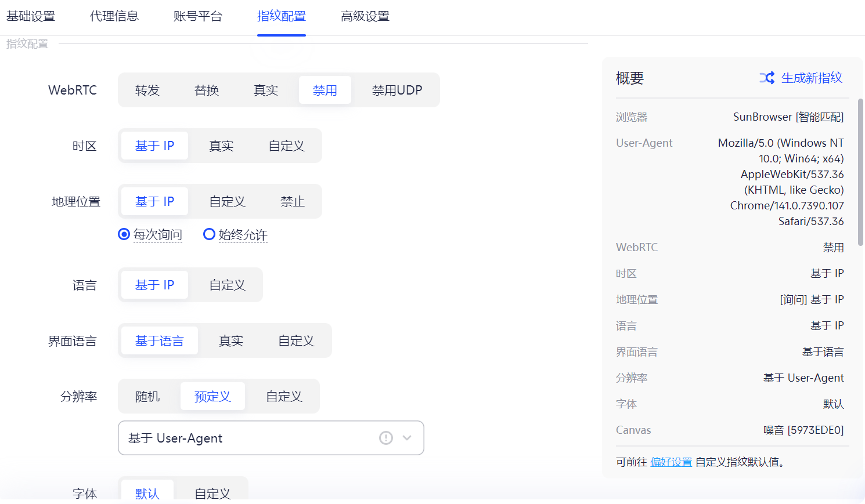Open the 账号平台 tab
This screenshot has height=504, width=865.
[197, 17]
